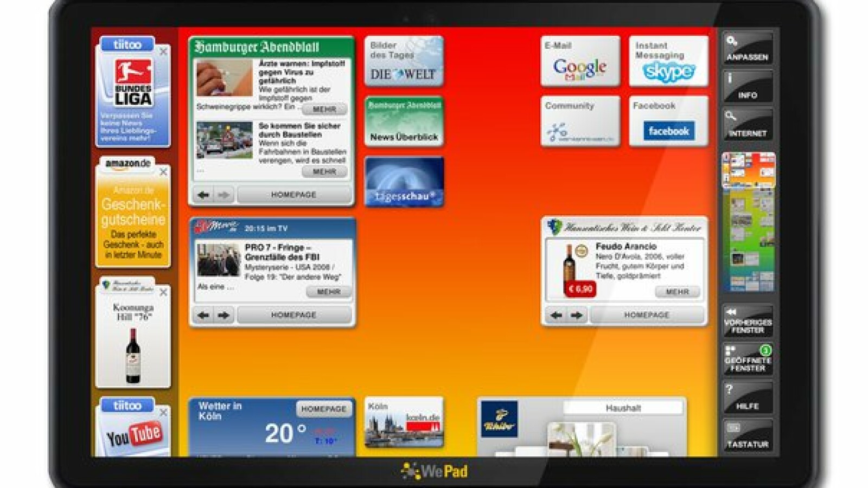The image size is (868, 488).
Task: Open the tagesschau tile
Action: 404,182
